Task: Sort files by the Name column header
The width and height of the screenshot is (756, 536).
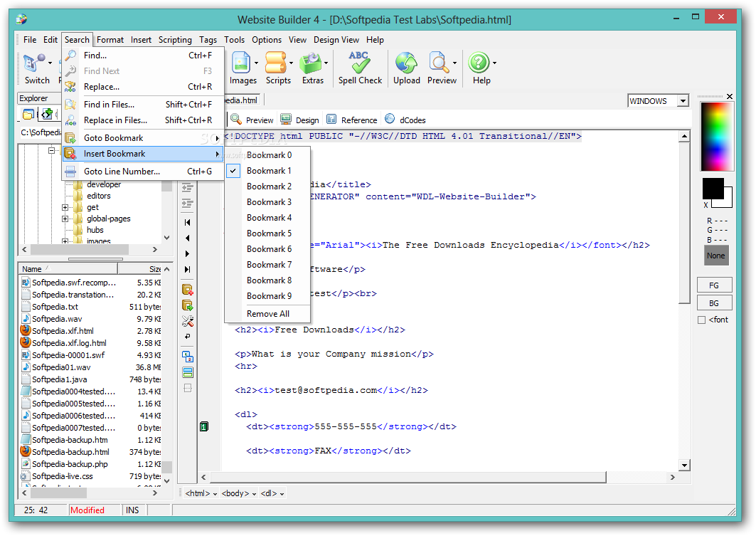Action: [x=68, y=269]
